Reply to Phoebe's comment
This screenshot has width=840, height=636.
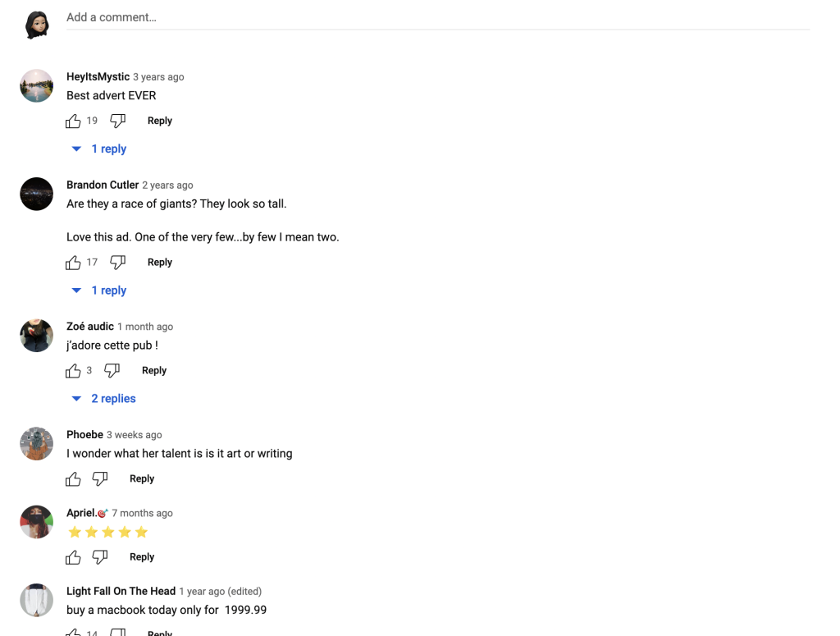[x=142, y=478]
